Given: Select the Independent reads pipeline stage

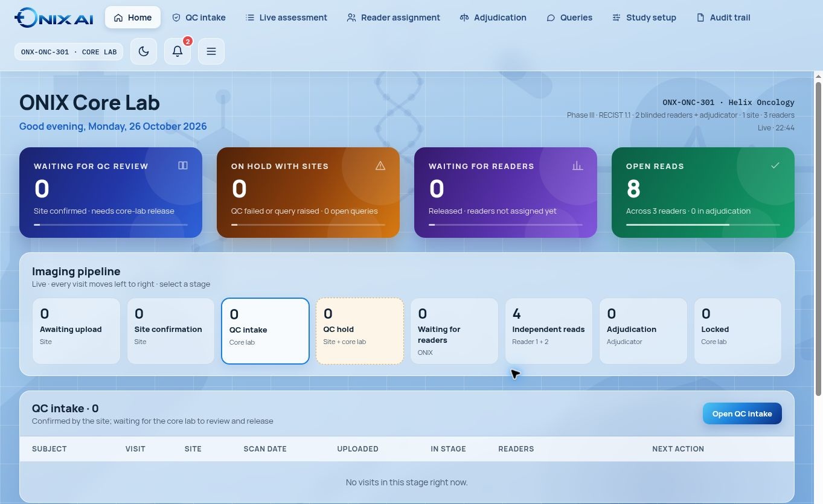Looking at the screenshot, I should tap(548, 331).
